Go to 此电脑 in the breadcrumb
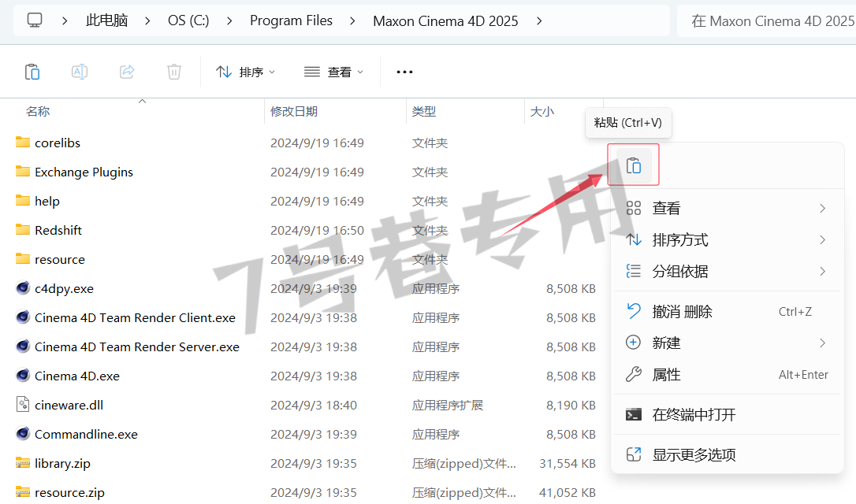The height and width of the screenshot is (504, 856). pos(106,20)
